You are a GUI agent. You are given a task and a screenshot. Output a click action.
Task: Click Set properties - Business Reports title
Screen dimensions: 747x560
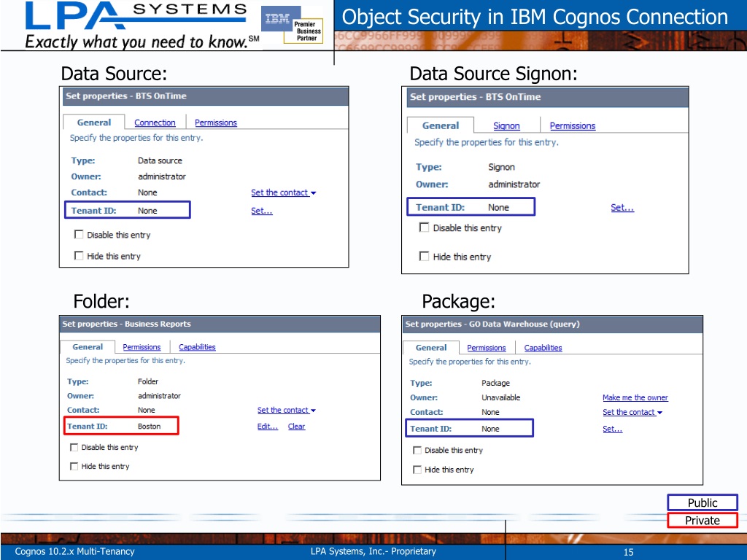tap(126, 324)
